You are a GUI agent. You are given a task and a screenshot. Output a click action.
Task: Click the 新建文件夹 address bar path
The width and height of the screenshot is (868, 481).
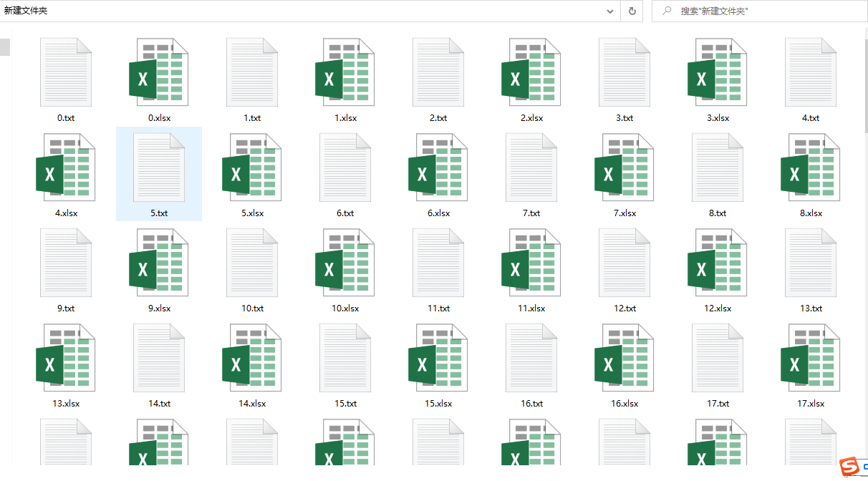26,11
